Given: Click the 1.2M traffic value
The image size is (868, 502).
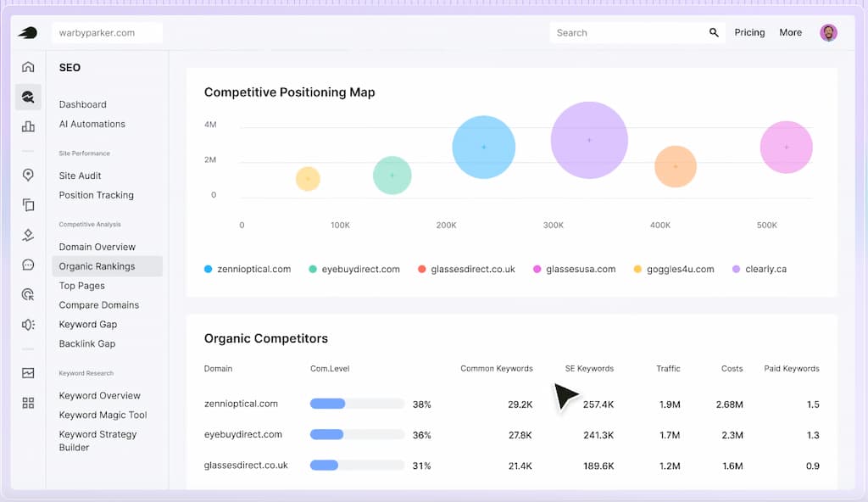Looking at the screenshot, I should click(670, 466).
